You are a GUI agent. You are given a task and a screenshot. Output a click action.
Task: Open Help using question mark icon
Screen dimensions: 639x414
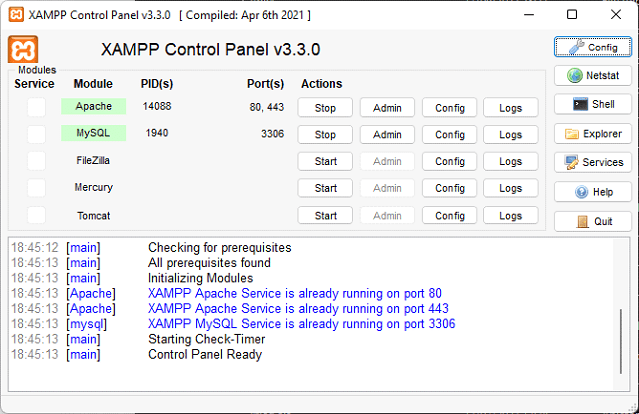pos(592,192)
